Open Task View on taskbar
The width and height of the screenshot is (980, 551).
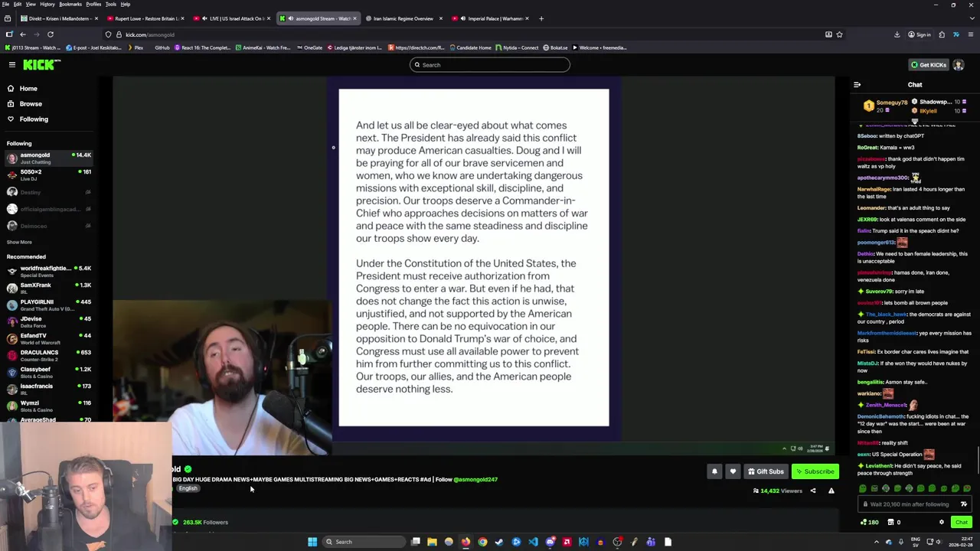tap(415, 542)
